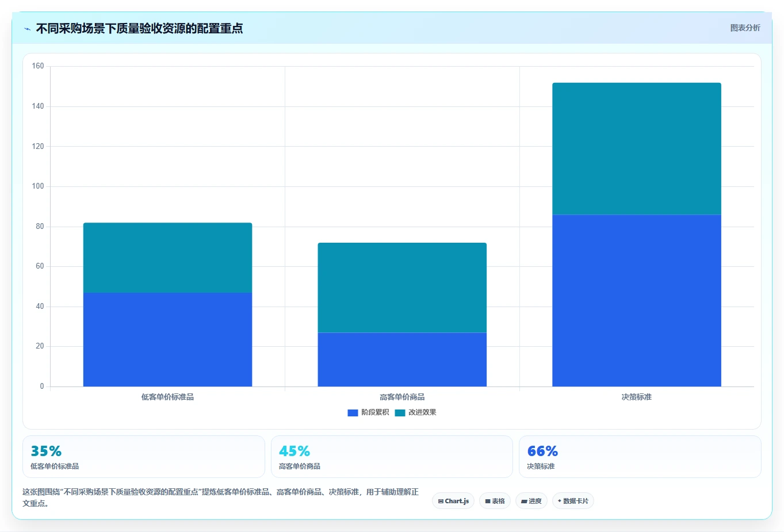Click the 决策标准 caption under 66%
The image size is (784, 532).
pos(541,466)
